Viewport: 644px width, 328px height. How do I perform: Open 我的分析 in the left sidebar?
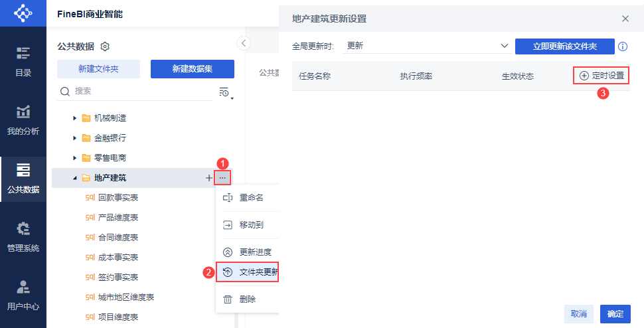23,120
